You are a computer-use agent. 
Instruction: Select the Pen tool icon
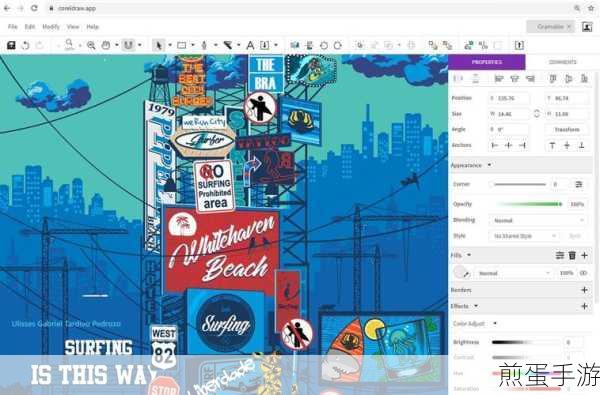(204, 45)
